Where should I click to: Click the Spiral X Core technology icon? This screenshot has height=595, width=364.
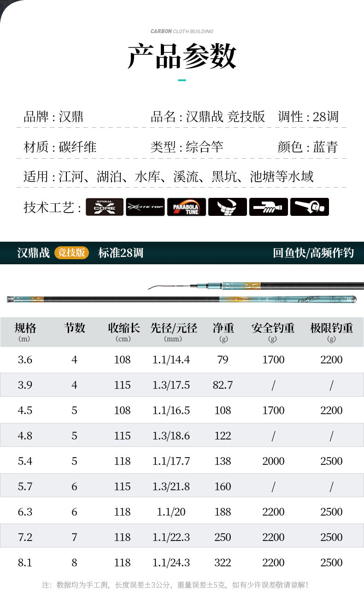[105, 207]
